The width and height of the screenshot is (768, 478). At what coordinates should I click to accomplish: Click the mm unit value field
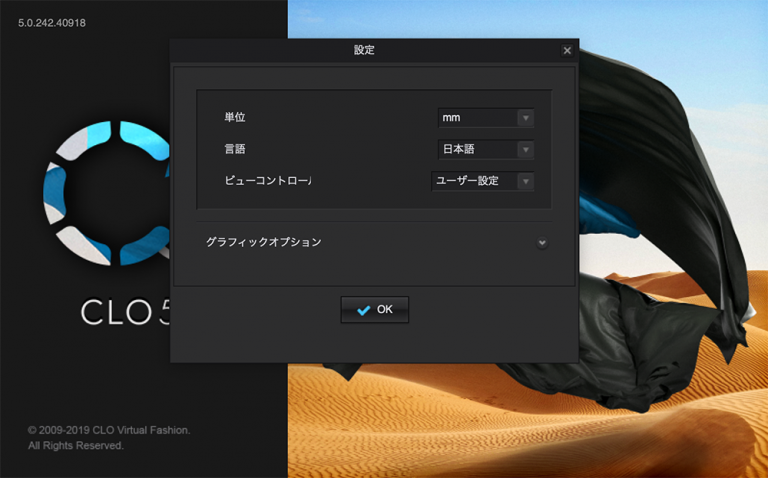477,118
